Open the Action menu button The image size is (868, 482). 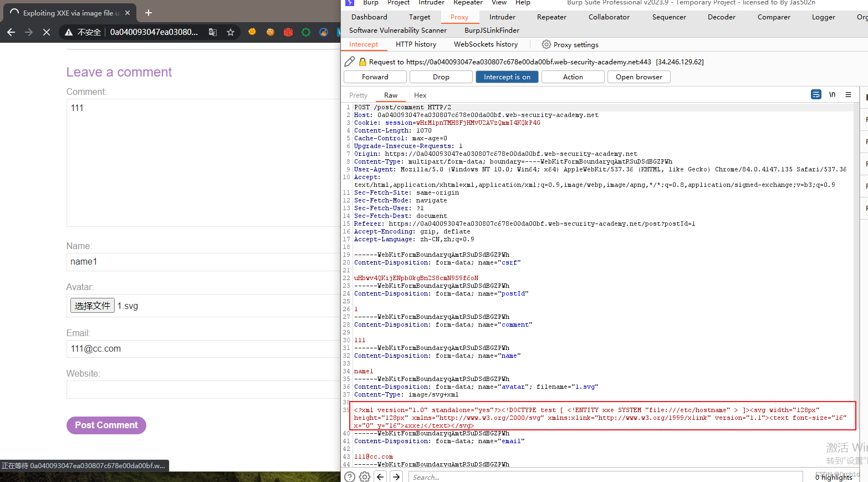coord(573,77)
